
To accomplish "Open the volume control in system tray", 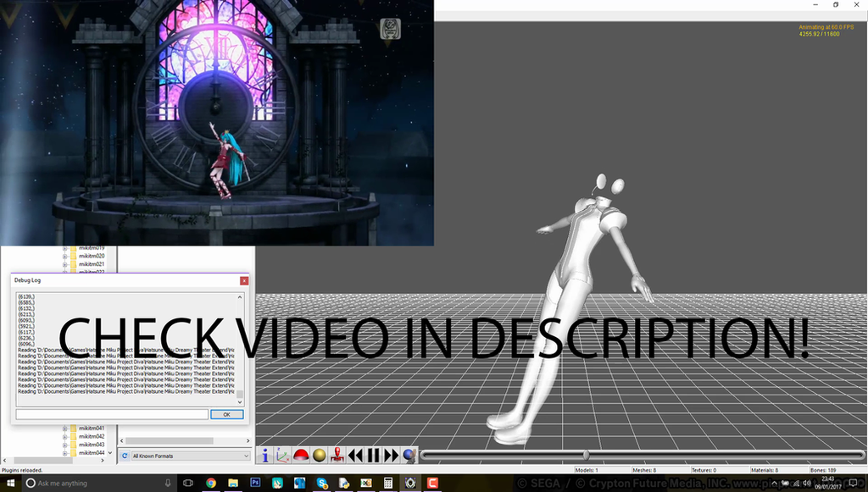I will pos(807,483).
